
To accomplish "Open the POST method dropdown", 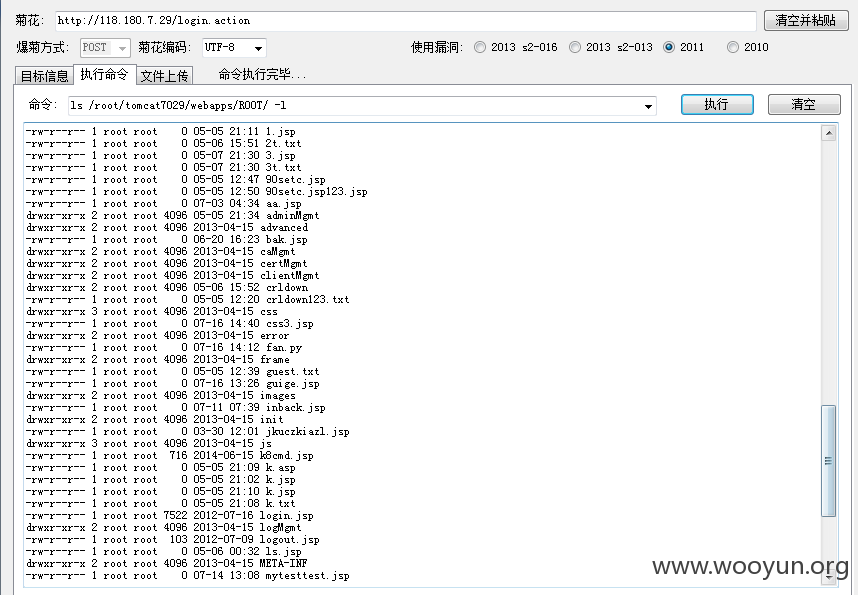I will (x=105, y=48).
